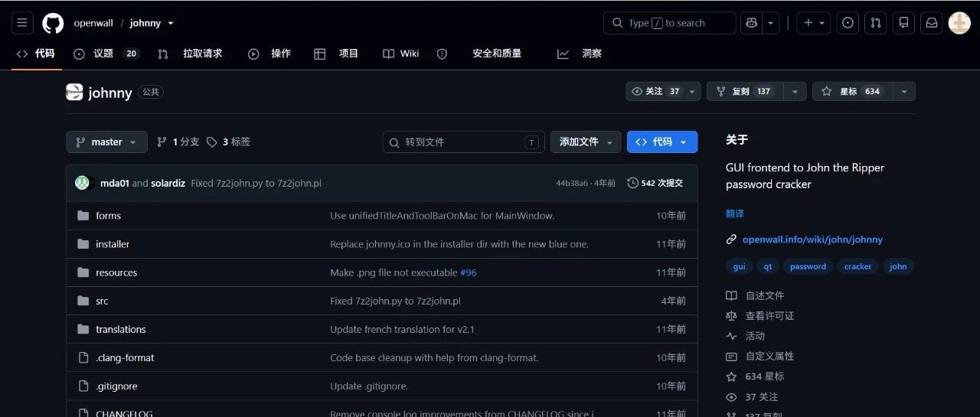Open the repositories icon in header
The image size is (980, 417).
tap(903, 23)
